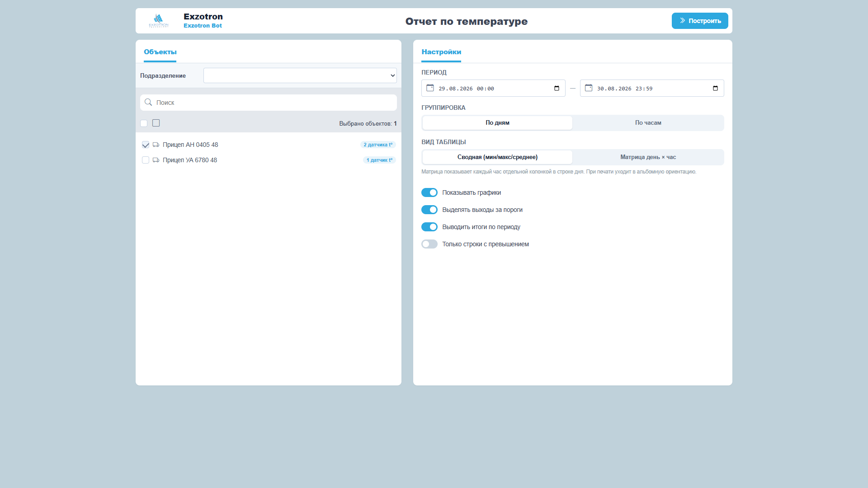The height and width of the screenshot is (488, 868).
Task: Toggle Выводить итоги по периоду switch
Action: [x=429, y=227]
